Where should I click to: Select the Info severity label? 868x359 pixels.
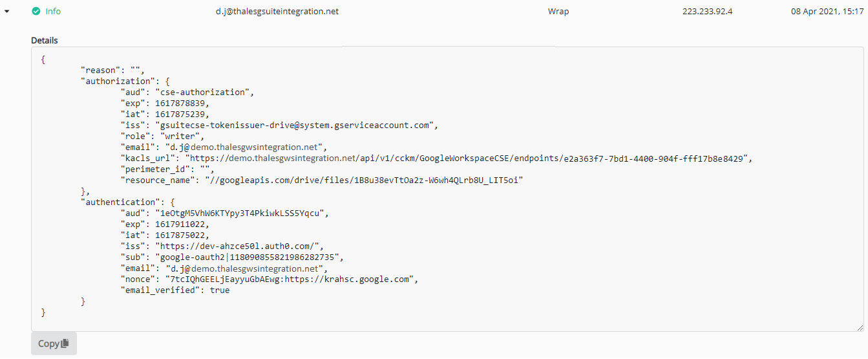[x=53, y=12]
